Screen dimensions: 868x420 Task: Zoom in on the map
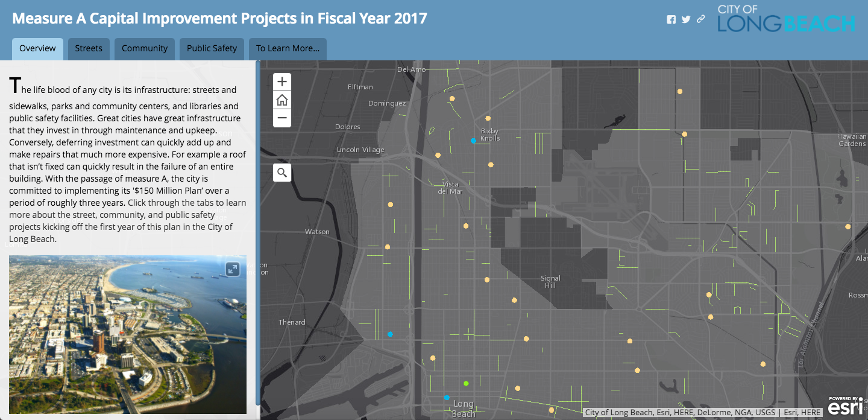[282, 82]
